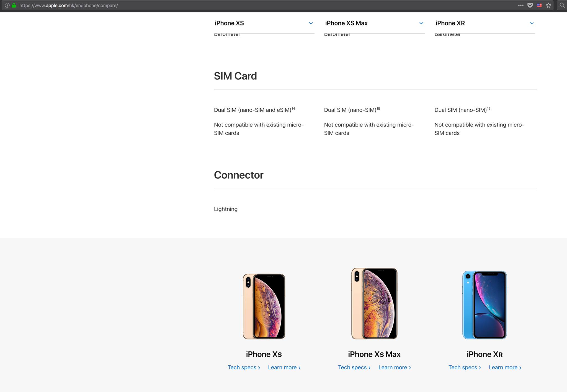The image size is (567, 392).
Task: Open the page actions three-dot menu
Action: 520,5
